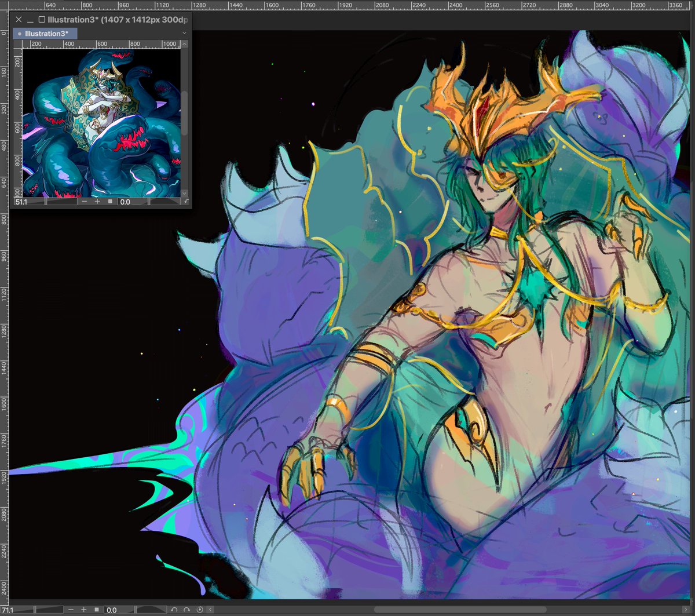Screen dimensions: 695x616
Task: Click the zoom percentage field showing 51.1
Action: (x=21, y=202)
